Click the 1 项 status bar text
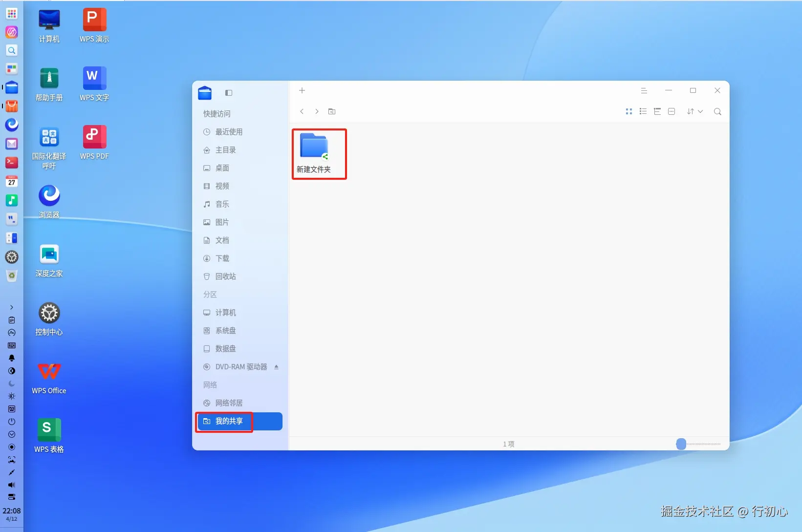The height and width of the screenshot is (532, 802). 509,444
